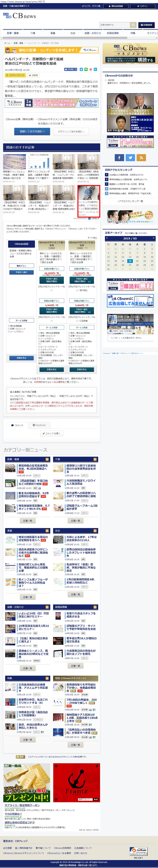Open the 社会 navigation menu
Screen dimensions: 158x868
[x=73, y=33]
